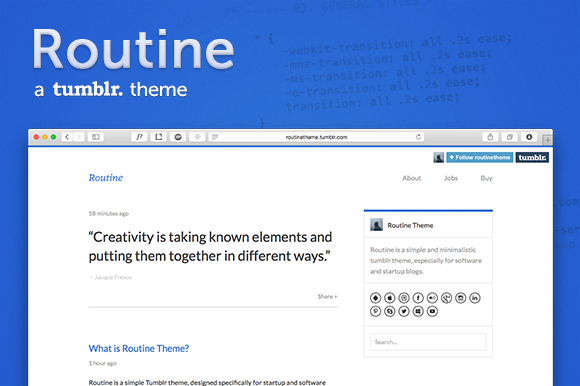Reload the page in the address bar
The height and width of the screenshot is (386, 580).
[418, 137]
